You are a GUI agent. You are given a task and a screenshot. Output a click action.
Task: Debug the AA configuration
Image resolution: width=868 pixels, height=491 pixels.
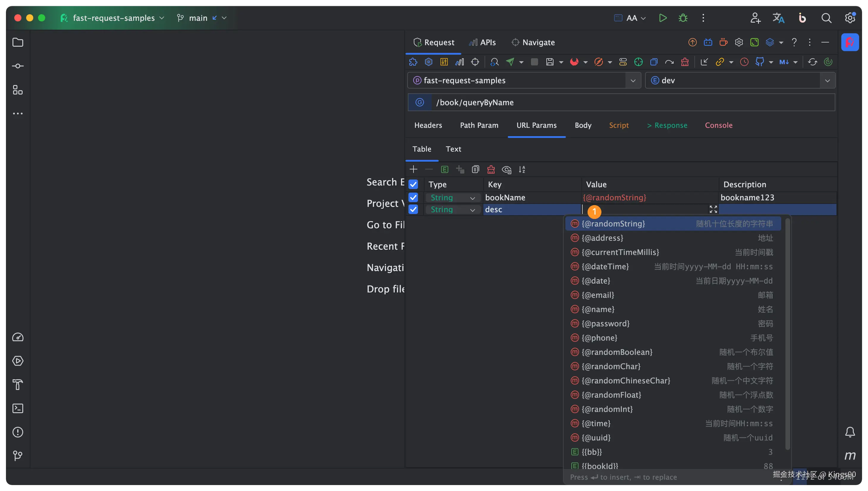tap(683, 18)
